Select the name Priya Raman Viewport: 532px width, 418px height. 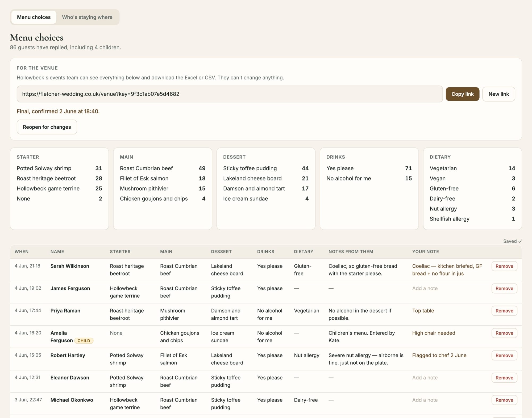coord(65,311)
